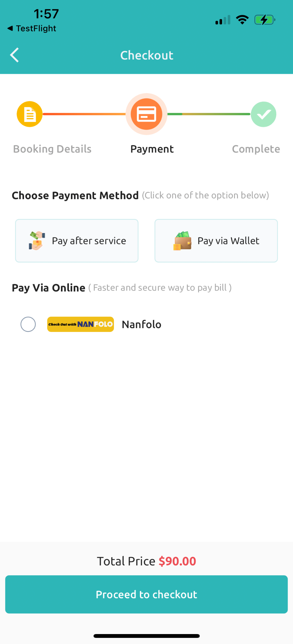Tap the hand-with-cash Pay after service icon
The image size is (293, 644).
pos(37,241)
